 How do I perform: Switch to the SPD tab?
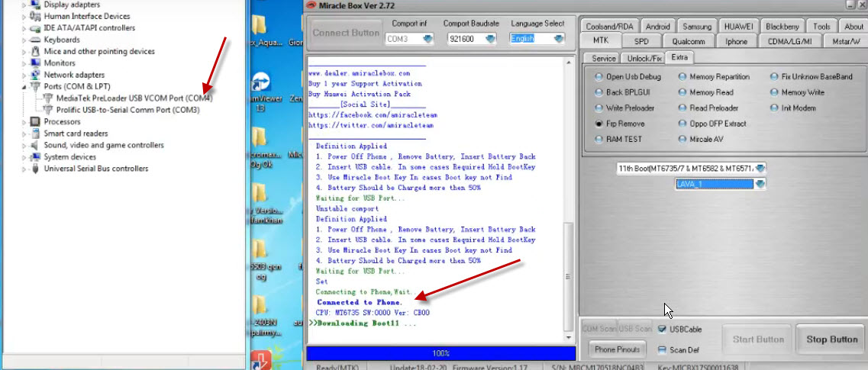641,41
